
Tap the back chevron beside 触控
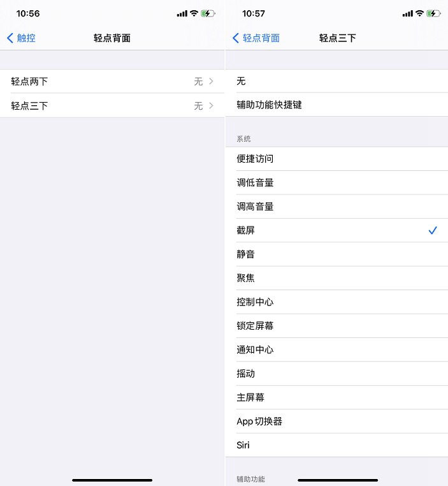[x=10, y=38]
